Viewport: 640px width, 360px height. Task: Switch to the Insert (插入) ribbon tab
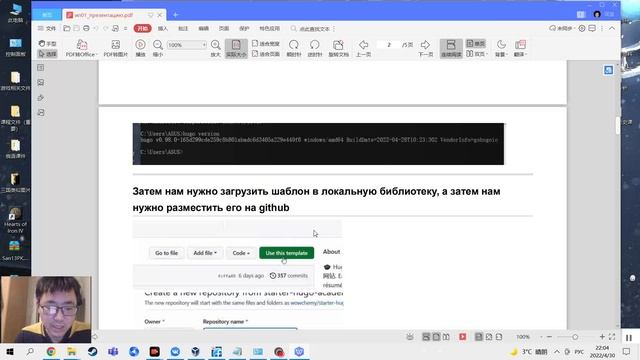coord(163,29)
